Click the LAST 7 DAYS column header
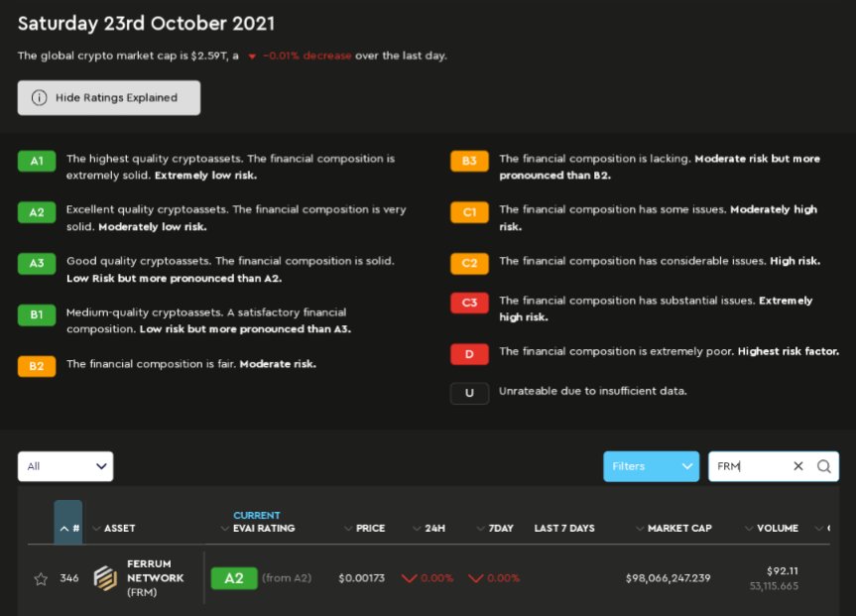The image size is (856, 616). (x=564, y=528)
